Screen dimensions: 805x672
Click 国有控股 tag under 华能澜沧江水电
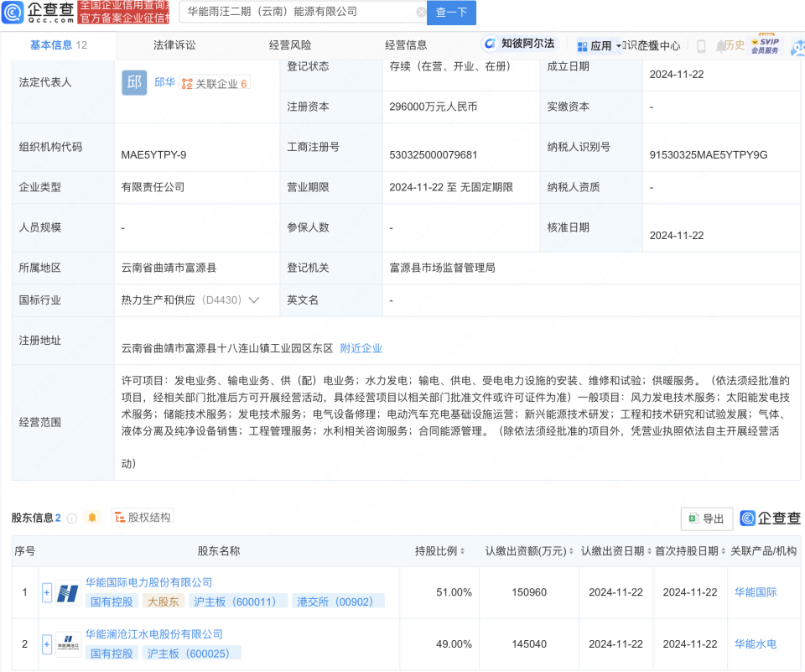[112, 654]
